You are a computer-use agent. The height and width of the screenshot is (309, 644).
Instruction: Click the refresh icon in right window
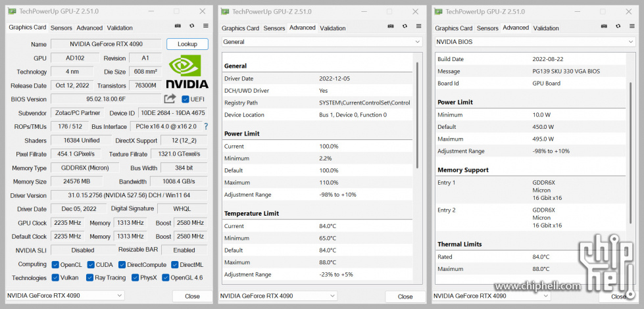point(618,26)
